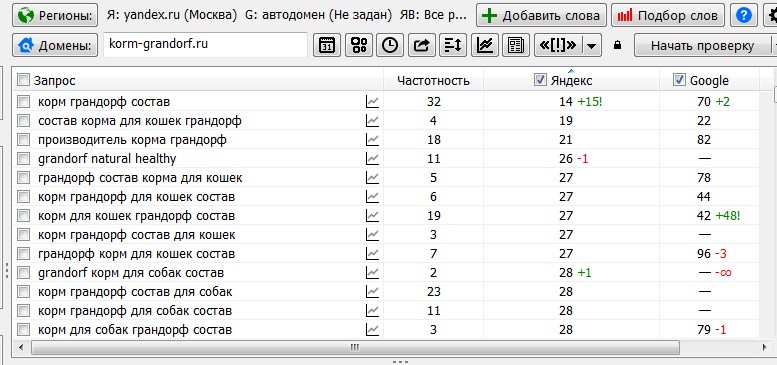The height and width of the screenshot is (365, 777).
Task: Open chart icon for корм грандорф состав для кошек
Action: click(372, 235)
